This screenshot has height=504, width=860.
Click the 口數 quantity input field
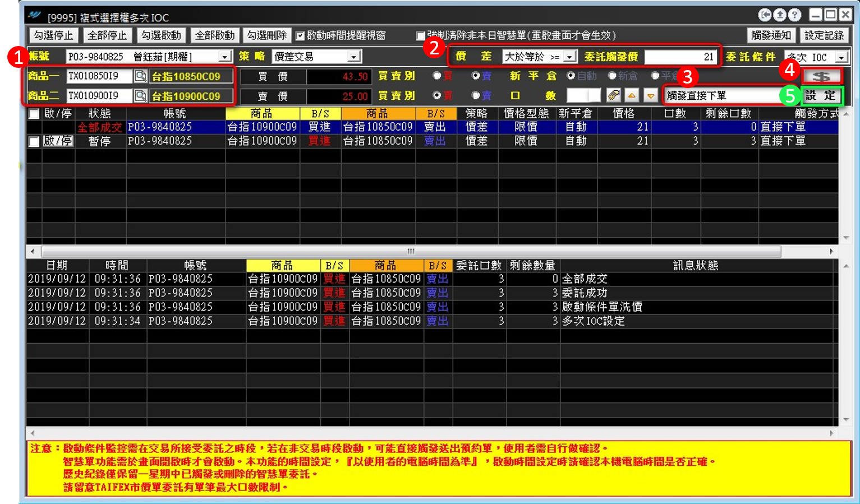[x=583, y=96]
